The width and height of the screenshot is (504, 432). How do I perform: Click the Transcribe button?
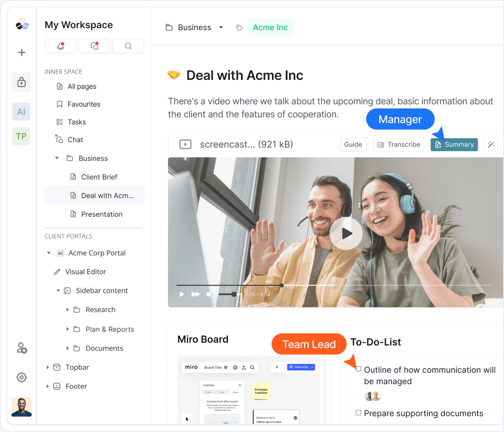pyautogui.click(x=399, y=145)
